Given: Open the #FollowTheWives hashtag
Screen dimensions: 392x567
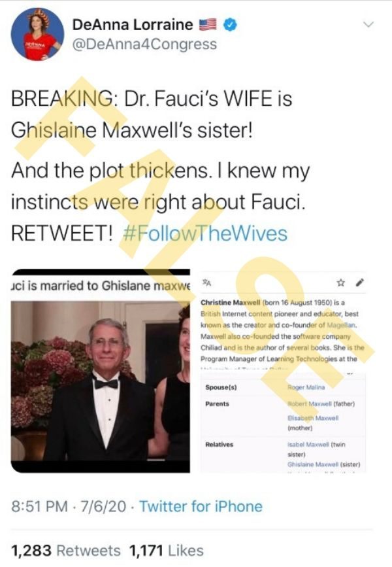Looking at the screenshot, I should coord(205,233).
